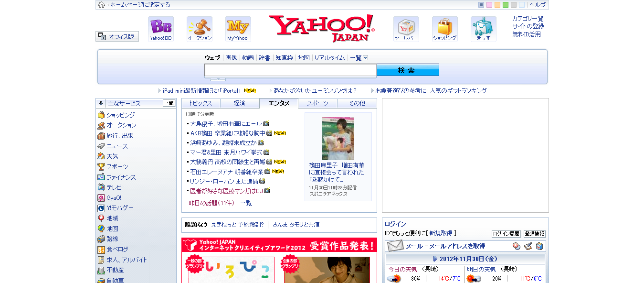Click tomorrow's weather icon for 長崎
This screenshot has width=644, height=283.
[x=474, y=279]
